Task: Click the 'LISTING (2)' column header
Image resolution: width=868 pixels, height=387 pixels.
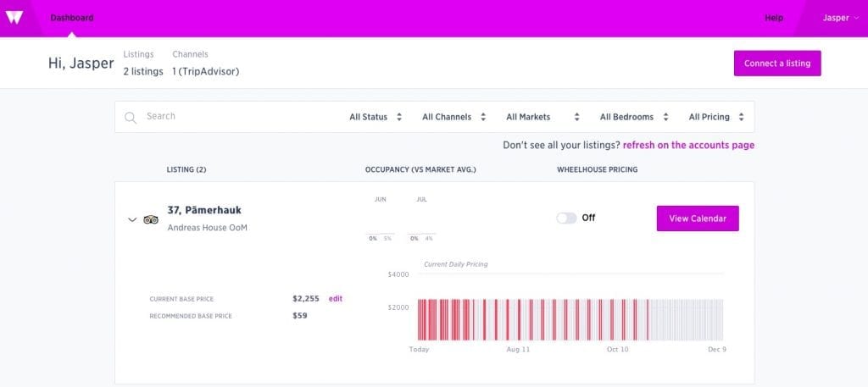Action: [x=186, y=169]
